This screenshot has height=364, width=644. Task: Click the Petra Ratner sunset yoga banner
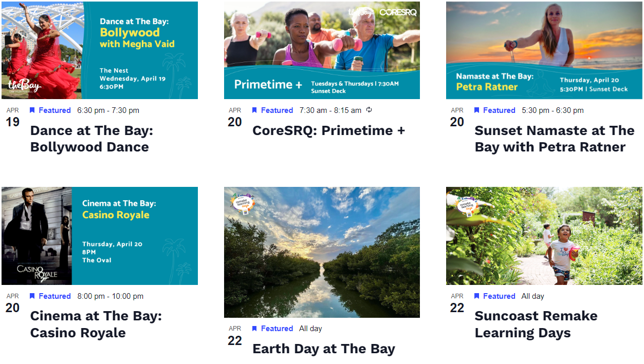click(x=544, y=50)
